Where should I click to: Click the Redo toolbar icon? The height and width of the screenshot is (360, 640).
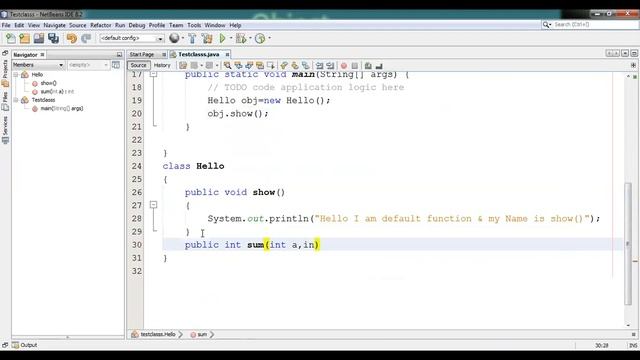pos(86,38)
